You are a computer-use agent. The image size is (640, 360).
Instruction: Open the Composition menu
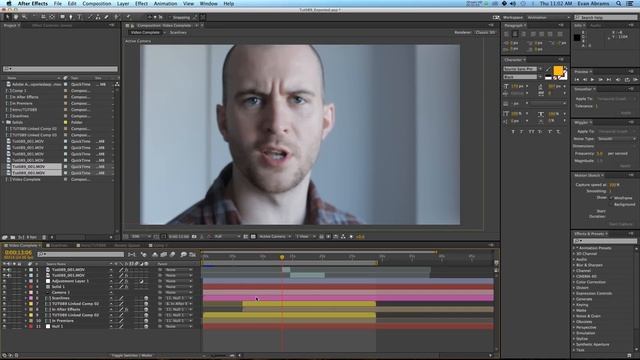pos(97,3)
